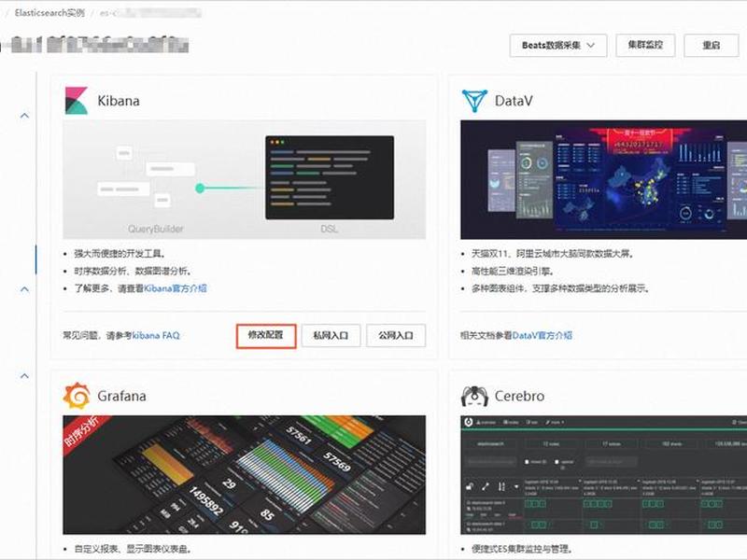This screenshot has height=560, width=747.
Task: Click the Grafana card title text
Action: (121, 396)
